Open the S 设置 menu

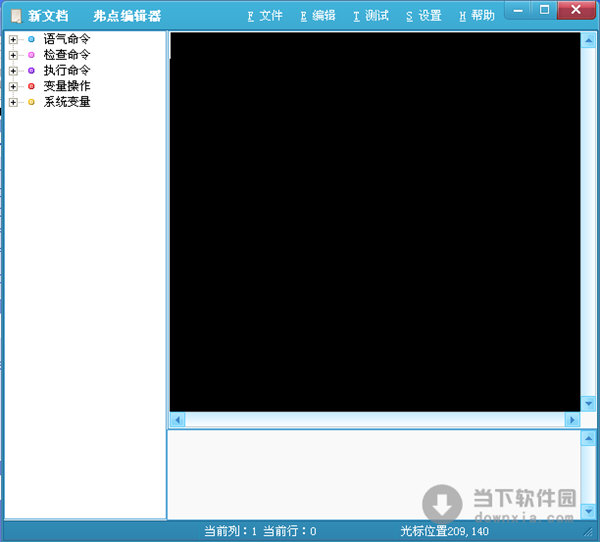coord(424,16)
